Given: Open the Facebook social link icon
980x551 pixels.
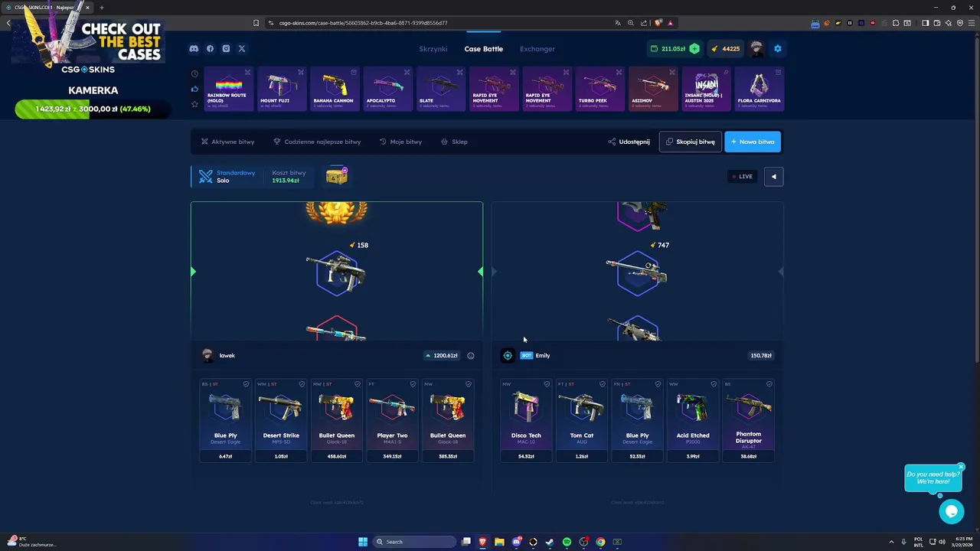Looking at the screenshot, I should tap(210, 49).
